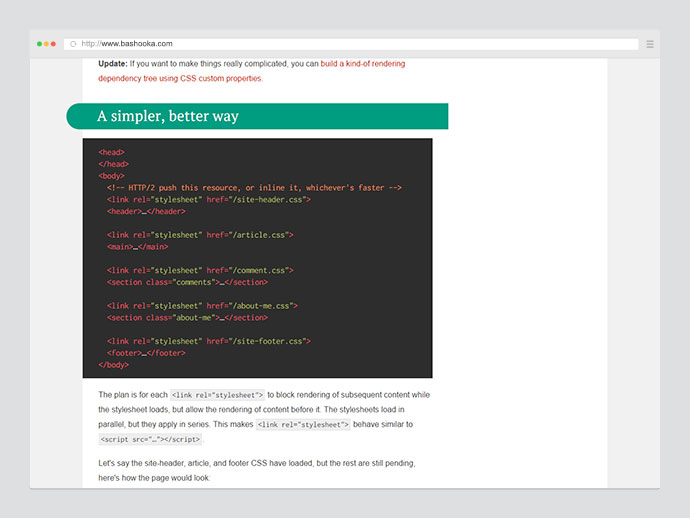Click the second inline <link rel="stylesheet"> code snippet

(x=303, y=425)
